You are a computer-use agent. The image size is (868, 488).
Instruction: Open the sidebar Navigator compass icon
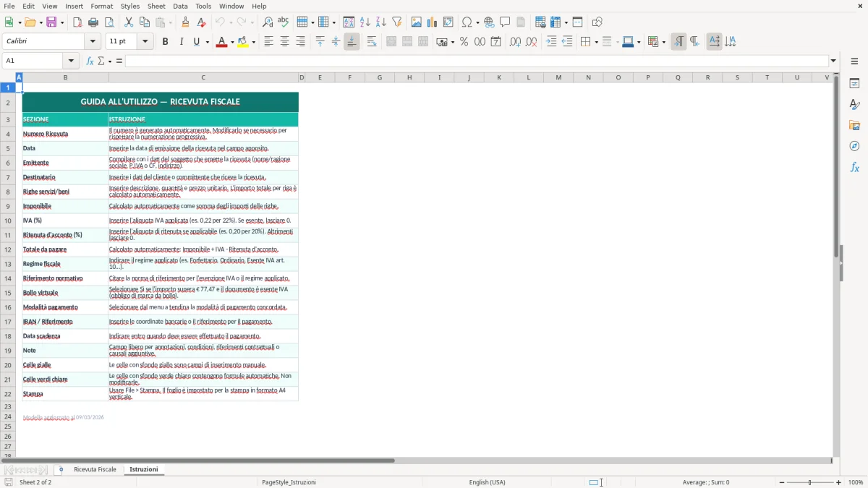854,146
